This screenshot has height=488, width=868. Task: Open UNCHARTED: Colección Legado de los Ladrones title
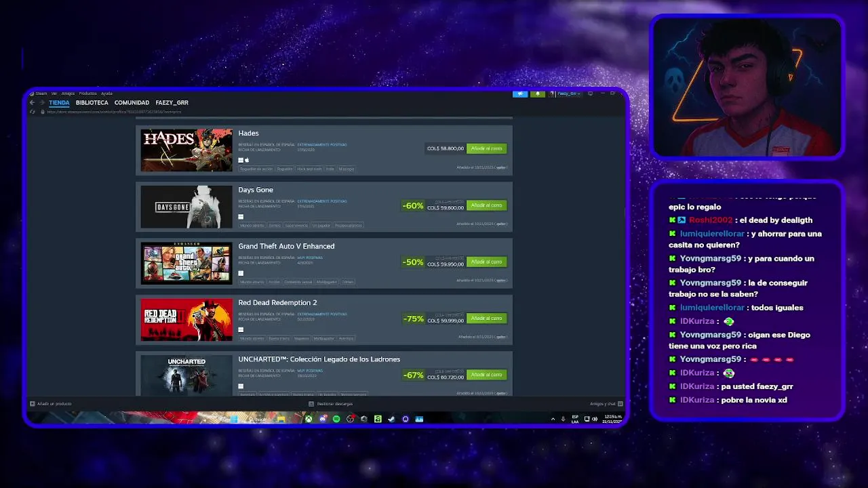pos(319,359)
